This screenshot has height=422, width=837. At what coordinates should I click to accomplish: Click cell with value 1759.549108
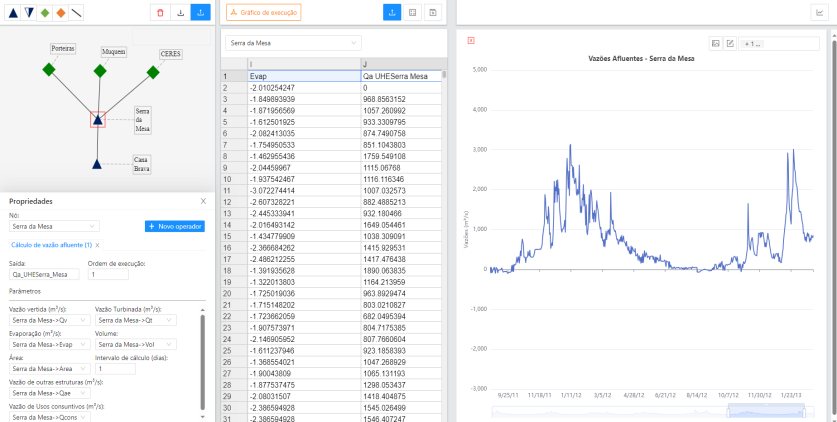tap(401, 156)
